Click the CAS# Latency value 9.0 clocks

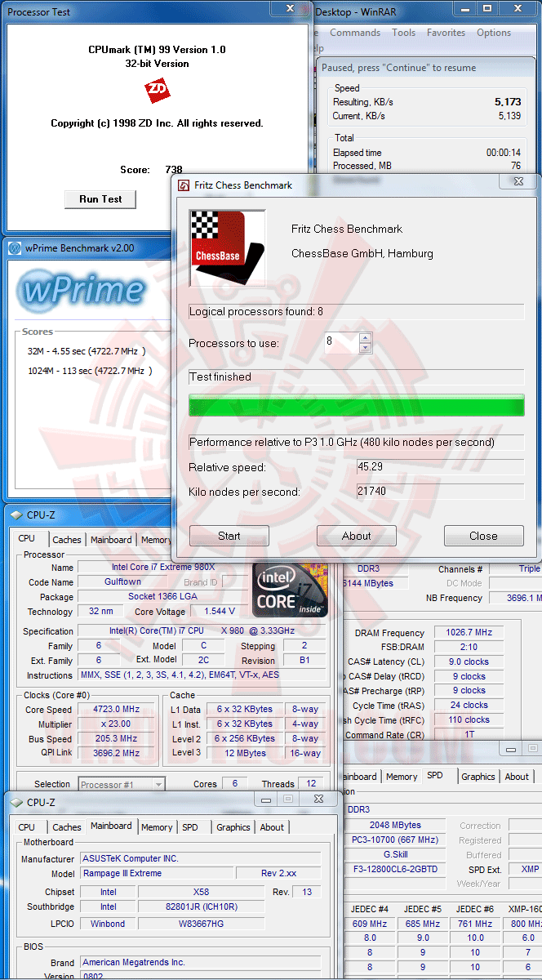(x=469, y=661)
